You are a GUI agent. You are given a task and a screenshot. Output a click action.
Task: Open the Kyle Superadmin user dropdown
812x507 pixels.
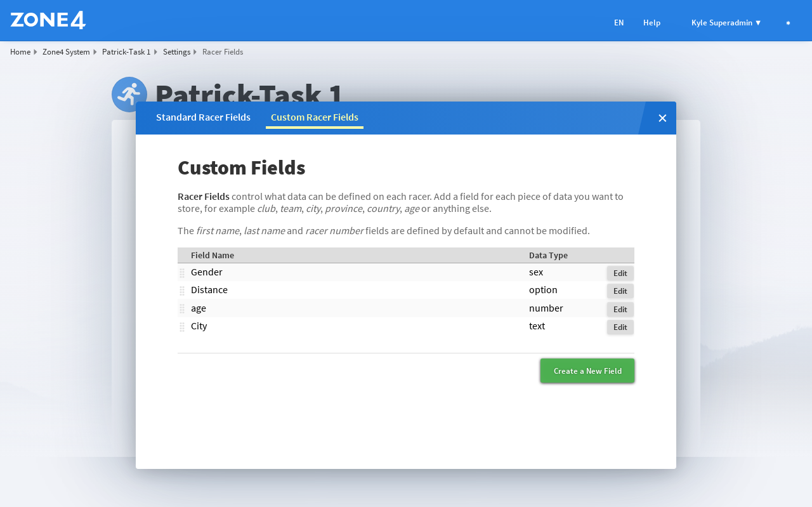coord(726,23)
